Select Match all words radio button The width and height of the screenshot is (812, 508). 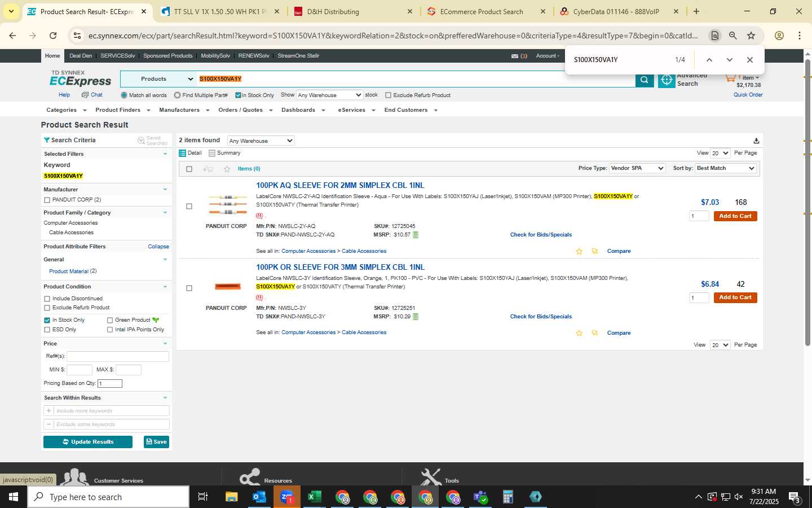(x=124, y=95)
